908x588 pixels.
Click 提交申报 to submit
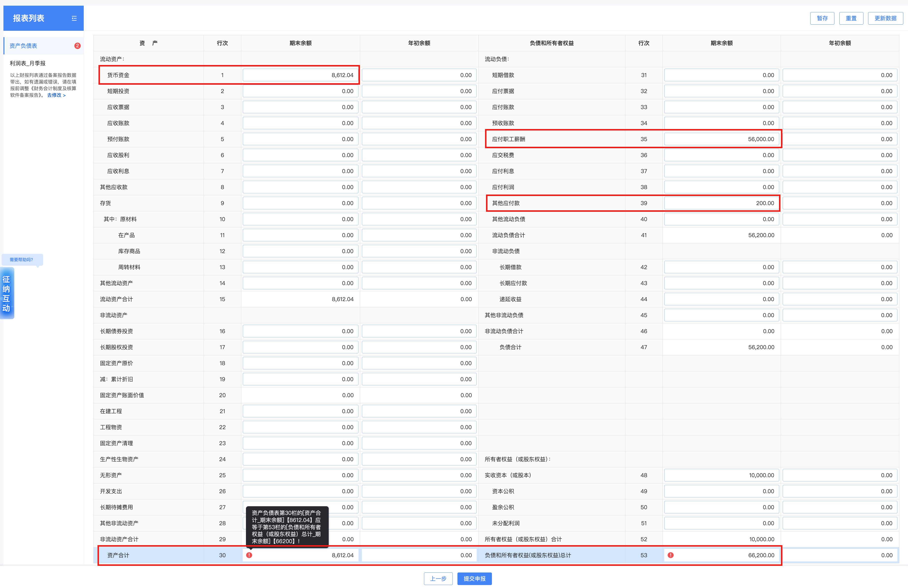474,578
